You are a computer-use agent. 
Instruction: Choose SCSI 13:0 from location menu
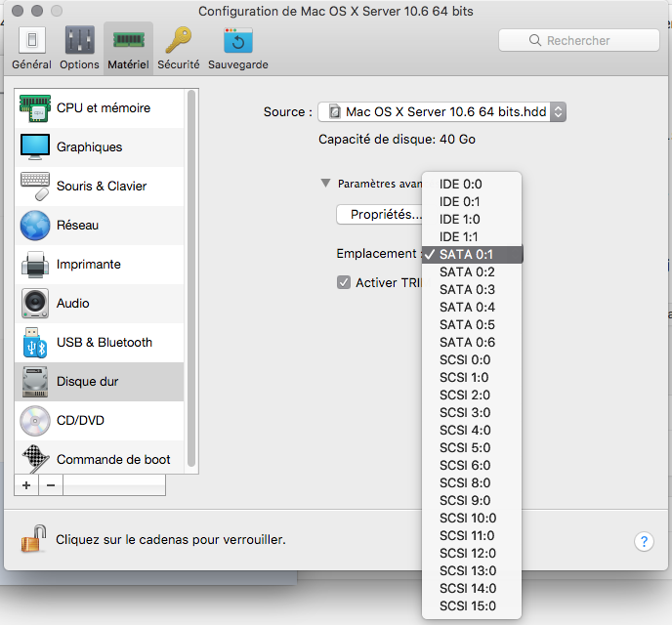(x=472, y=570)
